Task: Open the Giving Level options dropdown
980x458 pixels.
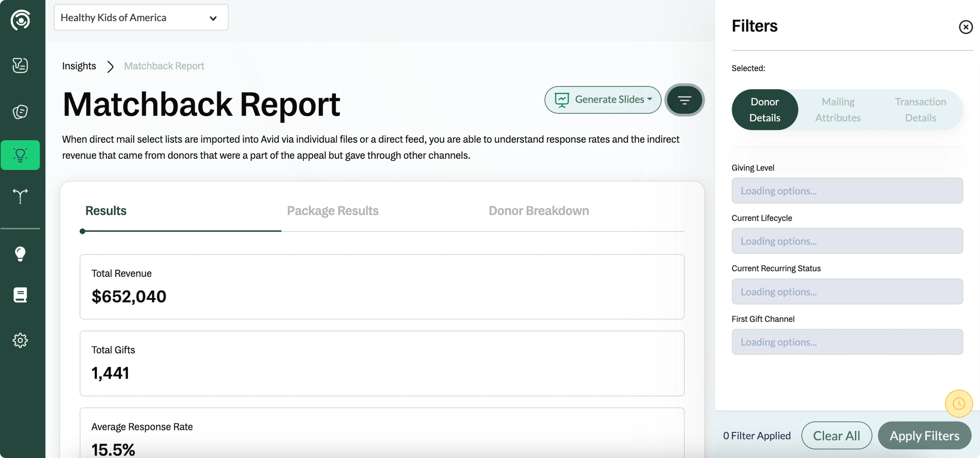Action: pyautogui.click(x=847, y=191)
